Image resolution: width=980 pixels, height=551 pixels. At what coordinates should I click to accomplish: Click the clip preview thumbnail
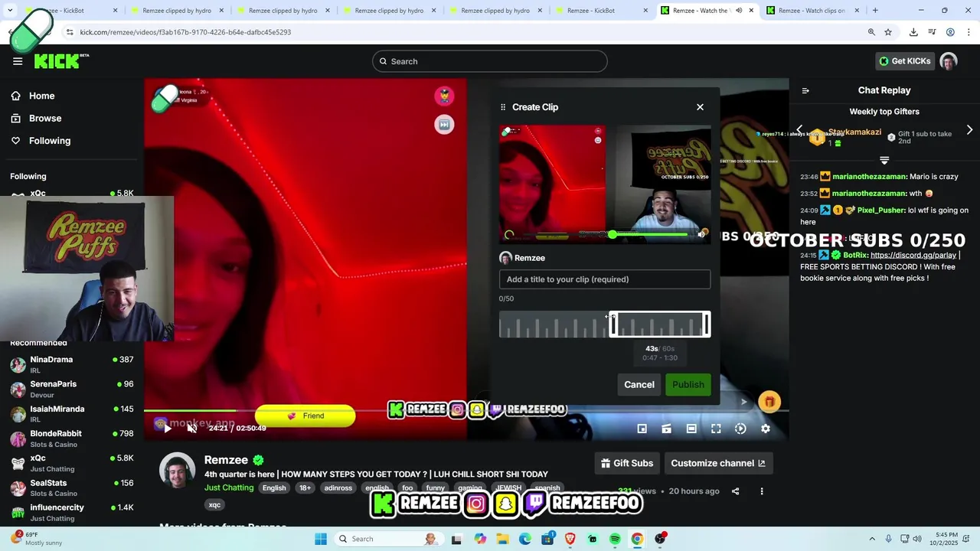pos(605,184)
